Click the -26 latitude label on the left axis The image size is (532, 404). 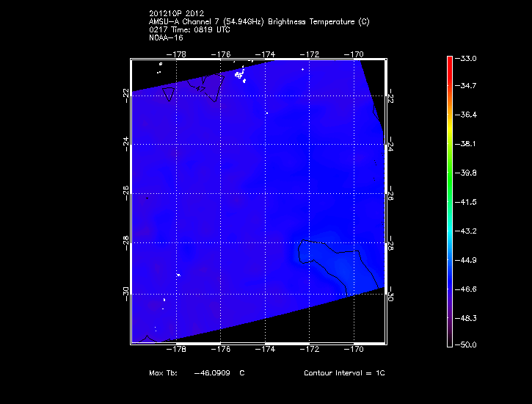[125, 192]
